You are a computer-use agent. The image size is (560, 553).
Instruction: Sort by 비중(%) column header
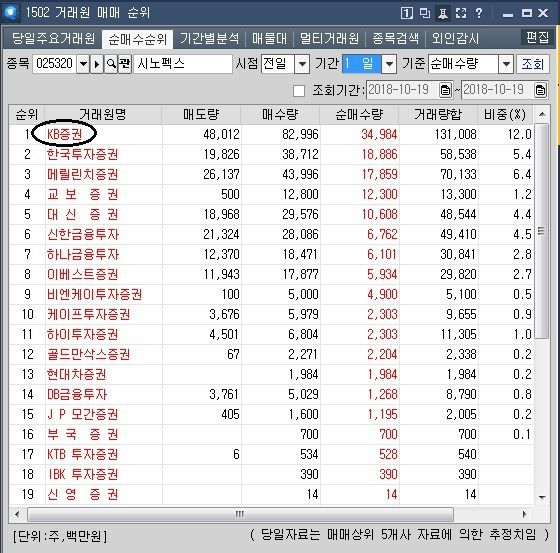(x=505, y=114)
